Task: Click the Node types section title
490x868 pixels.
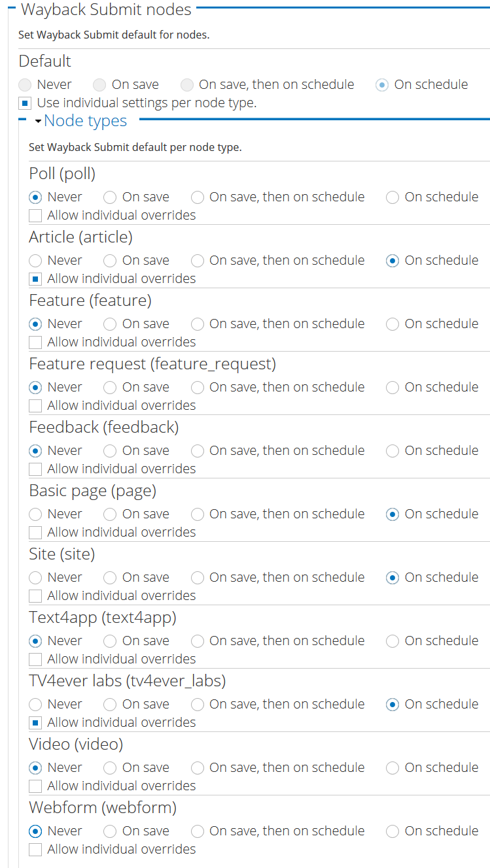Action: 85,120
